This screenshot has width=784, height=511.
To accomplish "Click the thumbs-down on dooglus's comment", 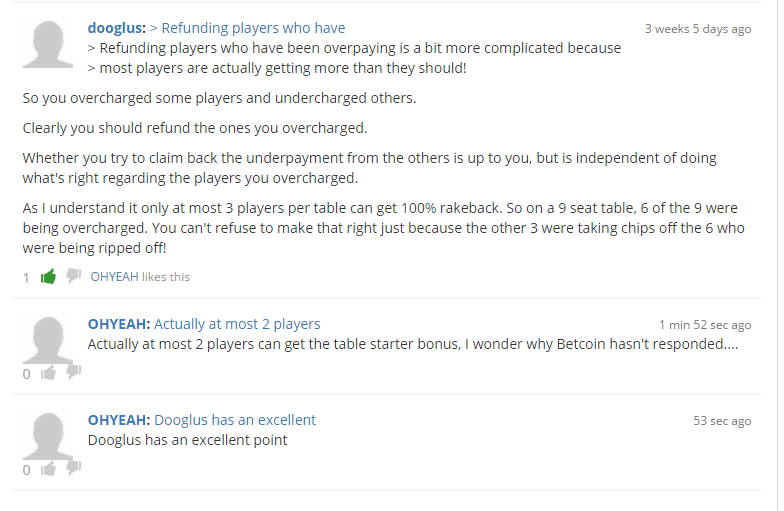I will [x=74, y=276].
